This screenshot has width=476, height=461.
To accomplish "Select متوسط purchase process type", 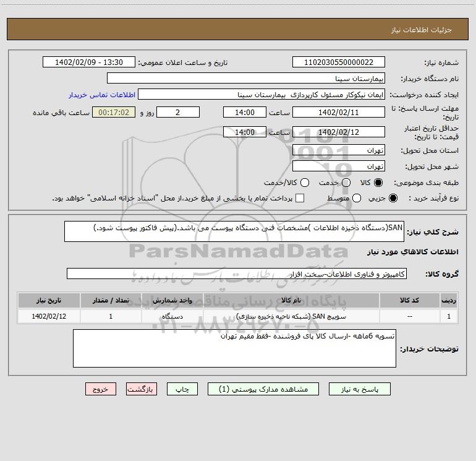I will [x=357, y=198].
